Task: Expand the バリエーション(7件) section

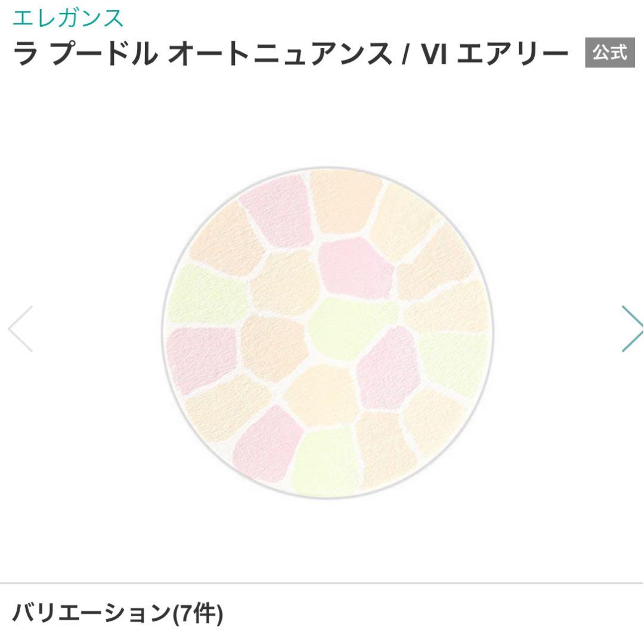Action: point(117,612)
